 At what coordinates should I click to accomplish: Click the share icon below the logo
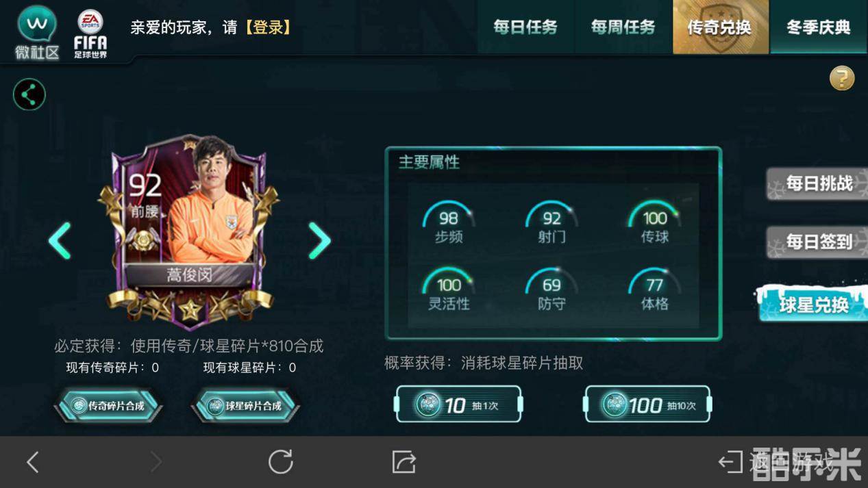(29, 94)
